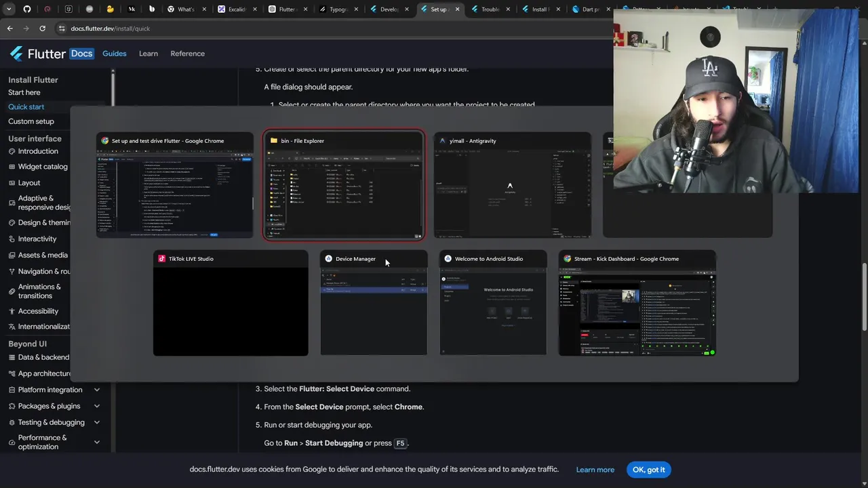Open Custom setup in sidebar
Screen dimensions: 868x488
(31, 121)
